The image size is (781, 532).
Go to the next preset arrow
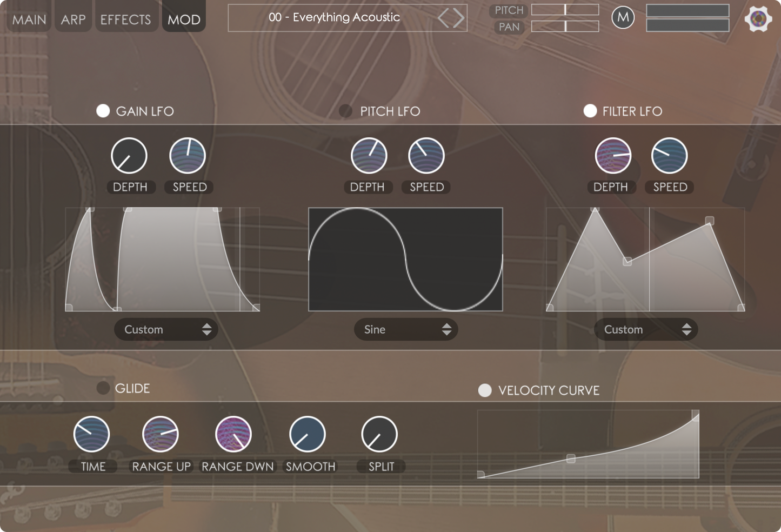pos(459,18)
